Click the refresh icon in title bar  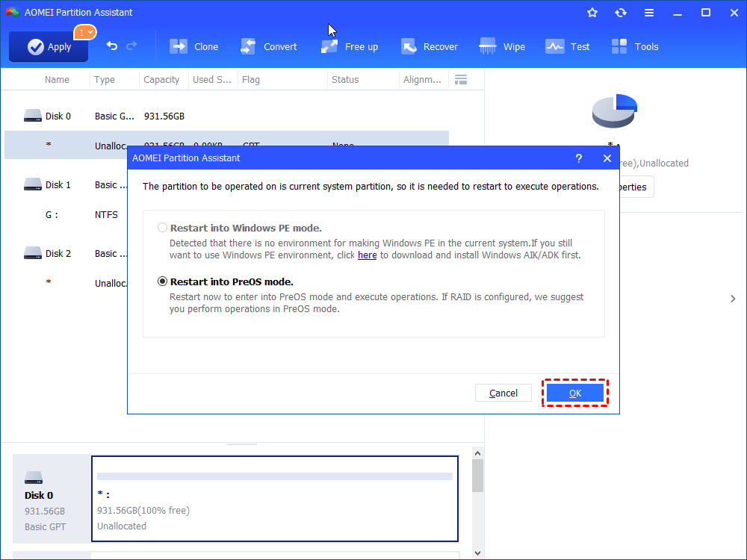pos(620,13)
